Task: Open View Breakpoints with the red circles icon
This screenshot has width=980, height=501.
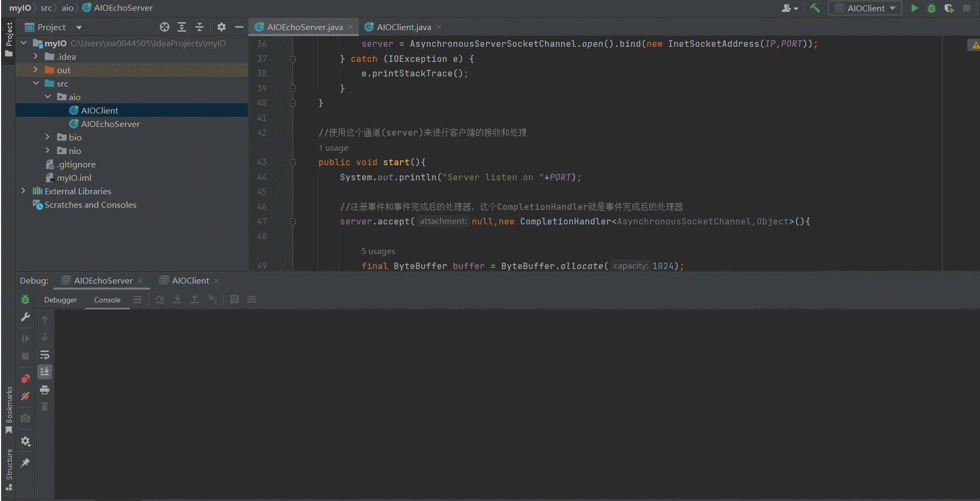Action: point(25,378)
